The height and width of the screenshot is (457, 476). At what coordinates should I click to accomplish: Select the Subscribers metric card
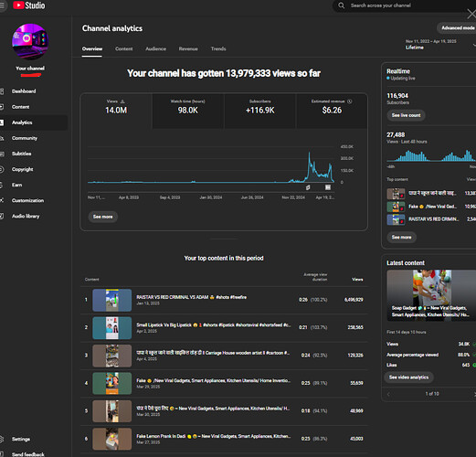[x=260, y=111]
